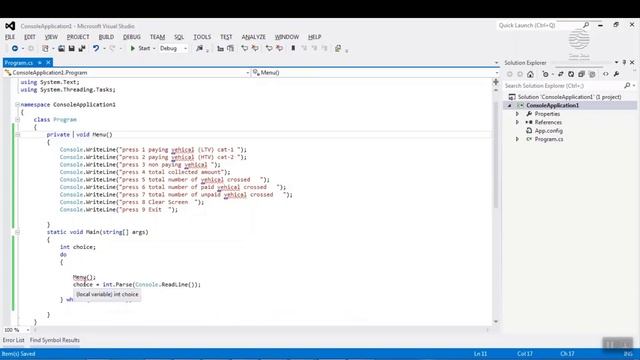The height and width of the screenshot is (360, 640).
Task: Click Solution Explorer Home icon
Action: pos(530,74)
